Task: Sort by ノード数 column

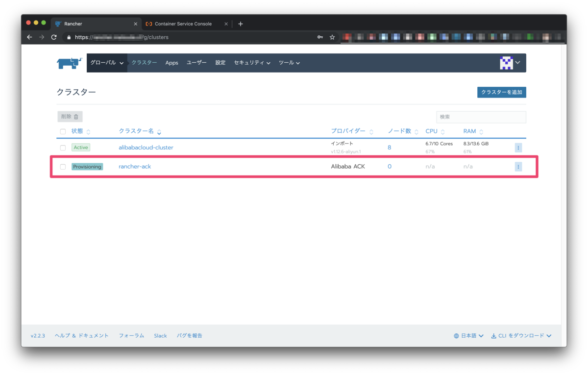Action: point(403,131)
